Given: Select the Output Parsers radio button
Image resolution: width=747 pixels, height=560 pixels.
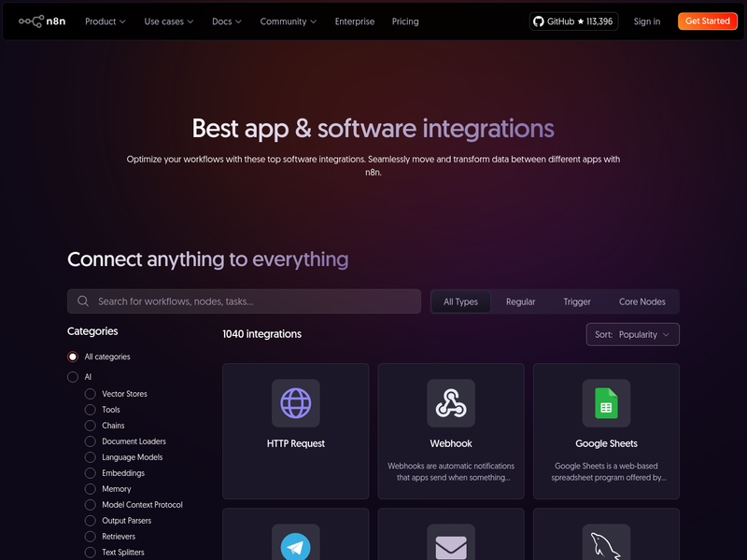Looking at the screenshot, I should [x=90, y=521].
